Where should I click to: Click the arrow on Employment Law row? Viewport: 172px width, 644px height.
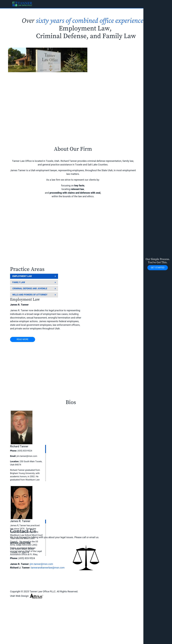click(55, 276)
